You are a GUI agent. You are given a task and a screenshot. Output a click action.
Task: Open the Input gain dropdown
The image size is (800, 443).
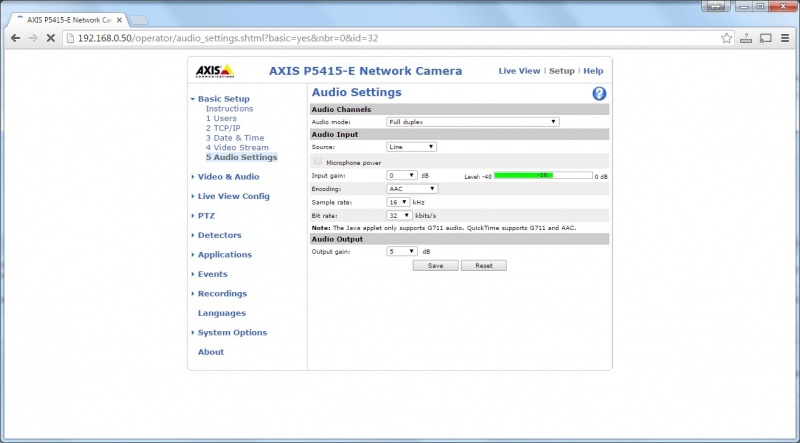[402, 176]
